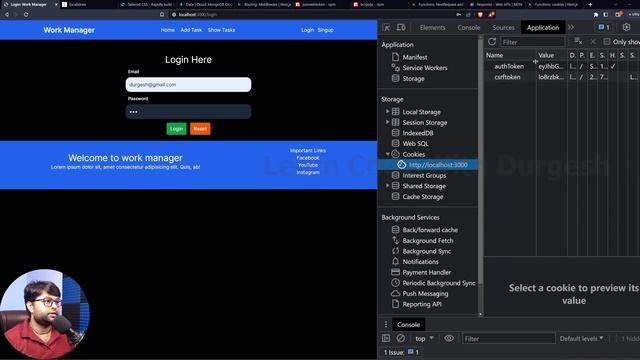The width and height of the screenshot is (640, 360).
Task: Click the green Login button
Action: 176,129
